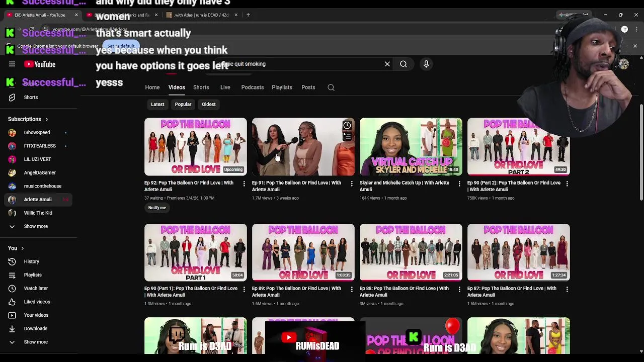Click the magnifier search button

click(404, 64)
